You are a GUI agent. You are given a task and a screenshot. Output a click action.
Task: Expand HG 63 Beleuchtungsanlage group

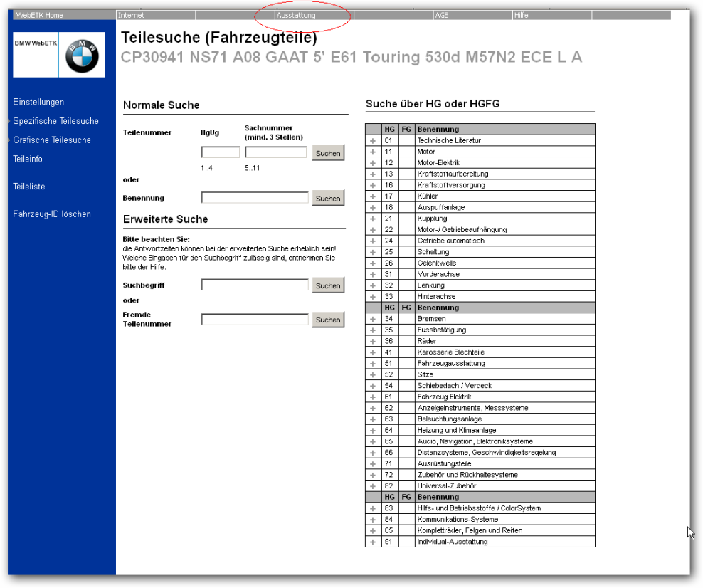click(373, 419)
